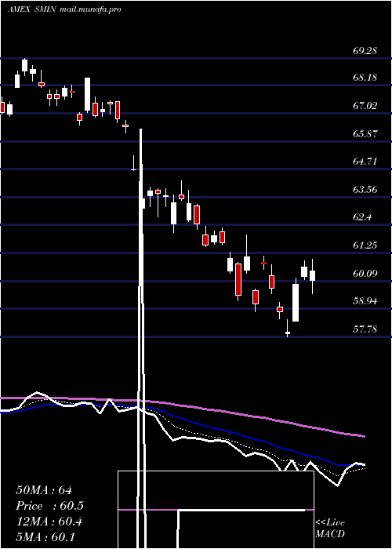392x549 pixels.
Task: Click the <<Live MACD label
Action: pos(330,529)
